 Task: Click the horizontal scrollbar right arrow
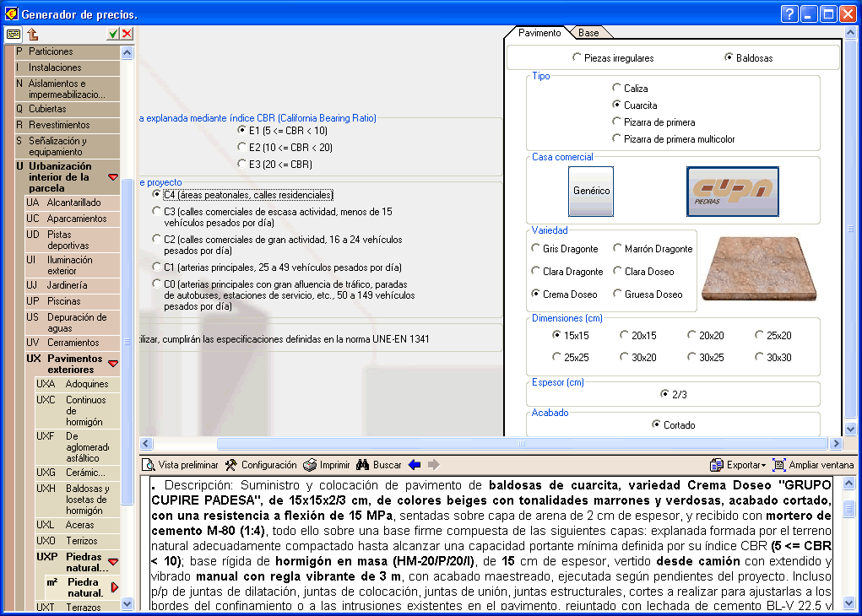[x=836, y=444]
